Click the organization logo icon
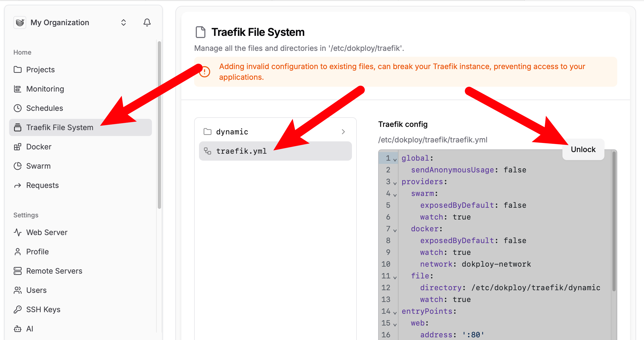Viewport: 644px width, 340px height. tap(20, 22)
